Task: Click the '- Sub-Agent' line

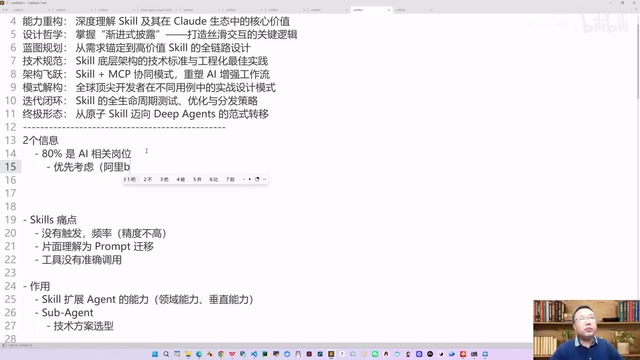Action: click(64, 313)
